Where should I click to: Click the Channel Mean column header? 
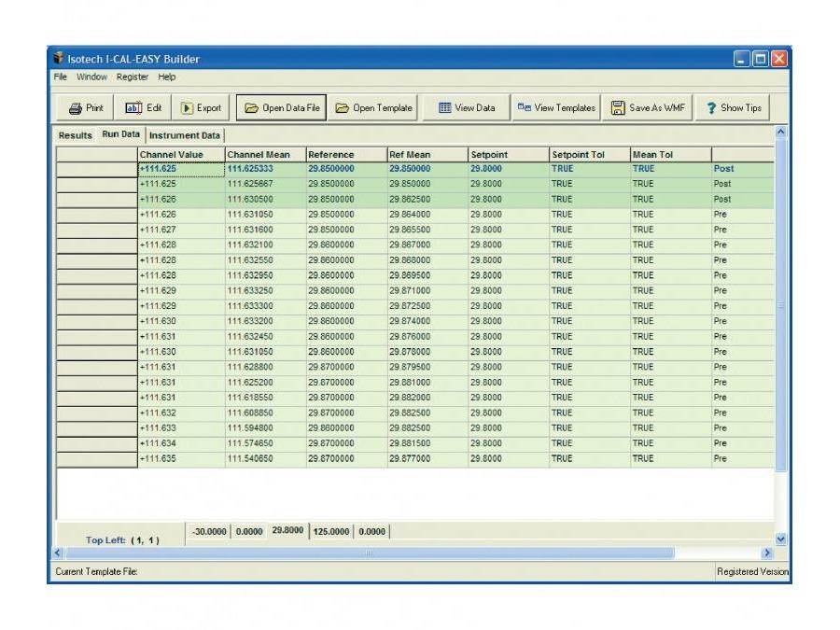click(266, 154)
